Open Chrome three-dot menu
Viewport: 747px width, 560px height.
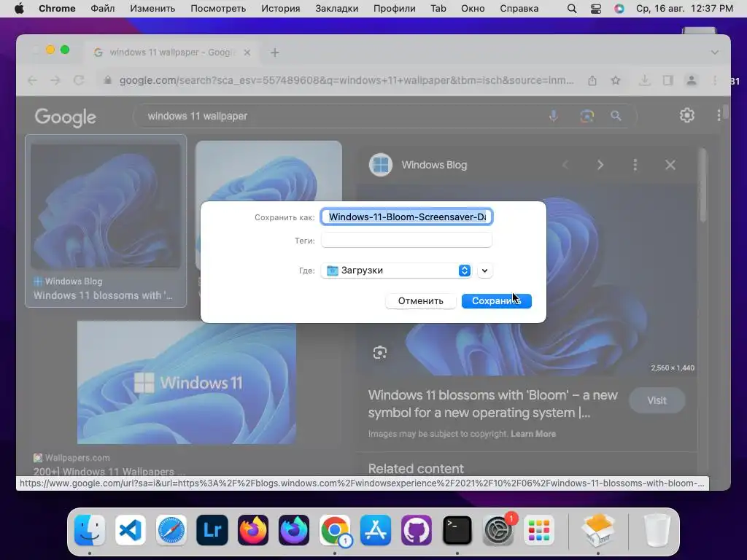pyautogui.click(x=715, y=80)
